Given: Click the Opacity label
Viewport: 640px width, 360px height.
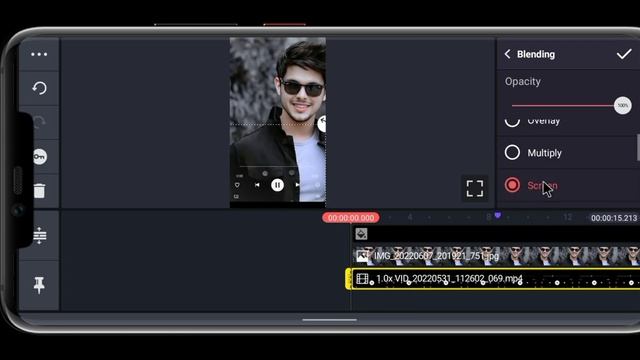Looking at the screenshot, I should 522,81.
